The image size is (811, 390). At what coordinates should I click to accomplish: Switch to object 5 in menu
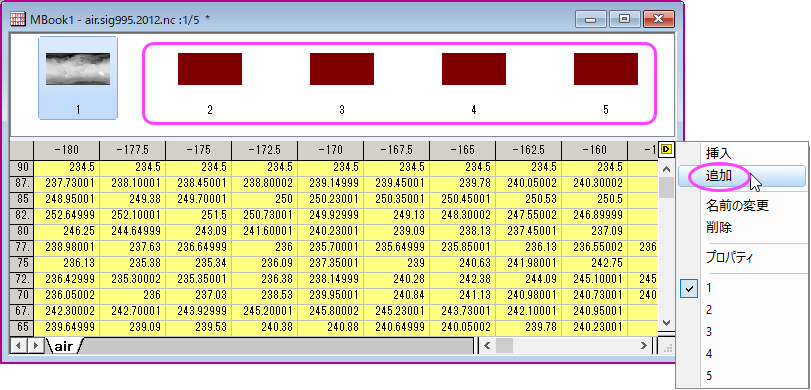pos(741,376)
